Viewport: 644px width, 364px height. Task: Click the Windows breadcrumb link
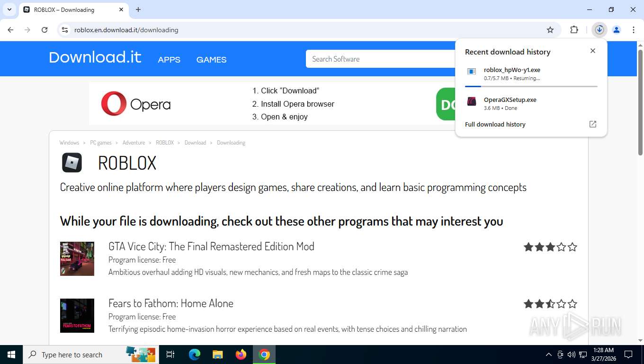point(69,143)
